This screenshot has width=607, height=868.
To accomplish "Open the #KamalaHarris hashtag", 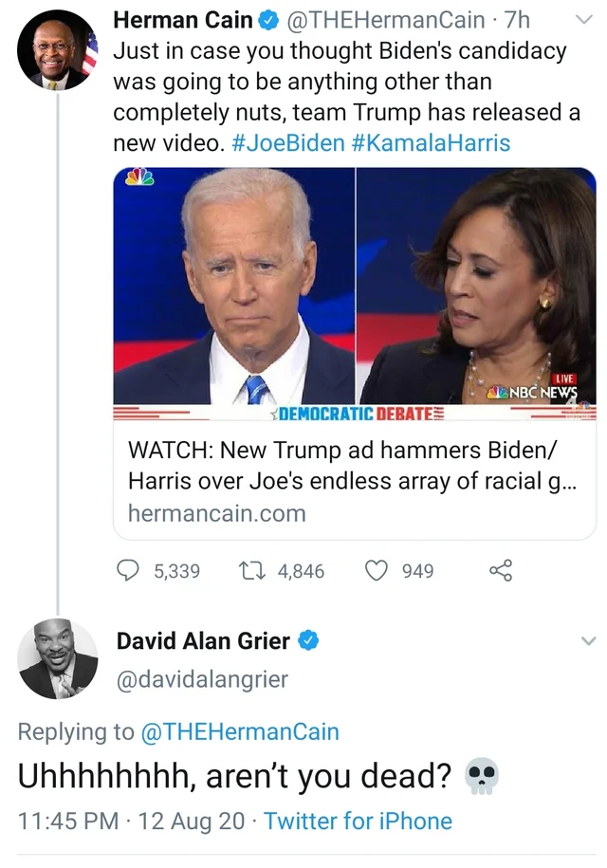I will click(431, 143).
